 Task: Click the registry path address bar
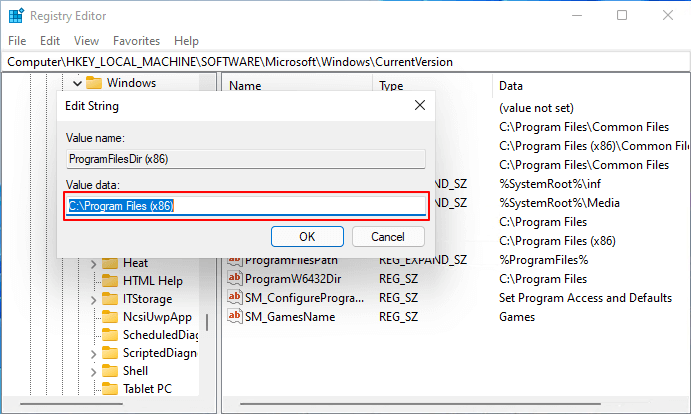(345, 61)
